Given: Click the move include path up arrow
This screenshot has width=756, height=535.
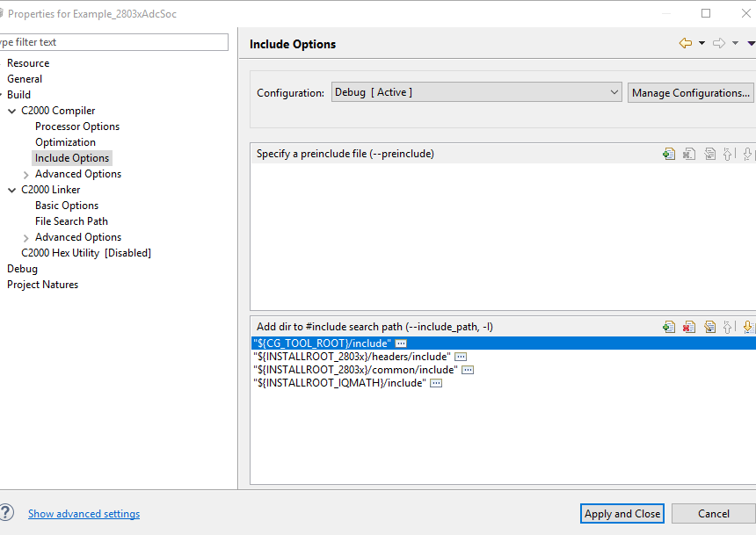Looking at the screenshot, I should coord(728,327).
